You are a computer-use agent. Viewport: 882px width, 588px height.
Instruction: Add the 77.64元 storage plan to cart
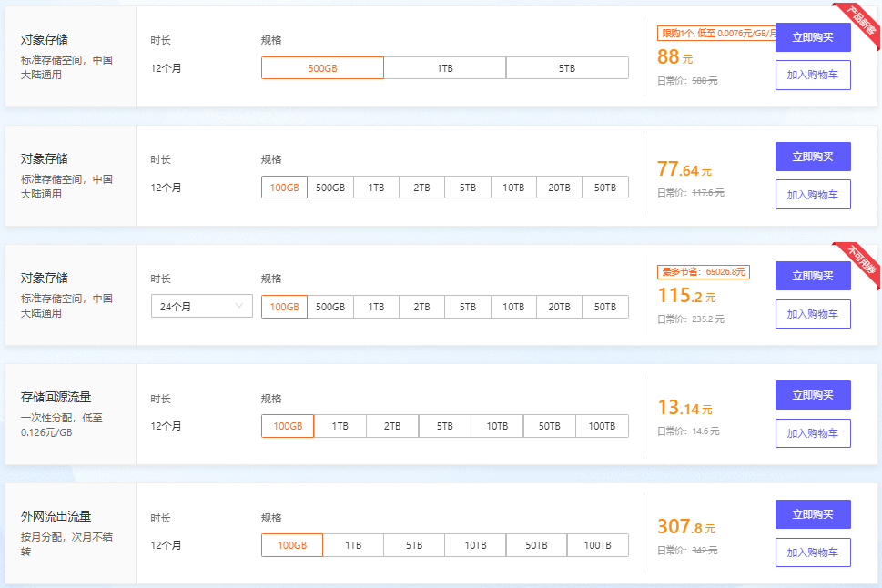tap(813, 195)
